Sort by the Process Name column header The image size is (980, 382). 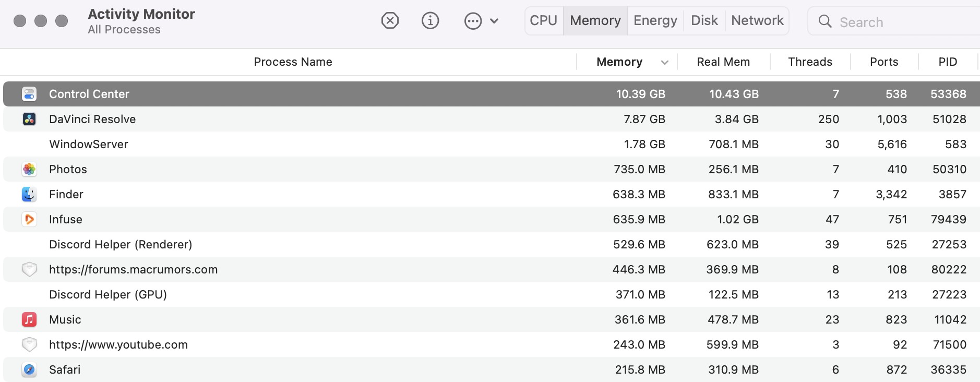pyautogui.click(x=293, y=62)
